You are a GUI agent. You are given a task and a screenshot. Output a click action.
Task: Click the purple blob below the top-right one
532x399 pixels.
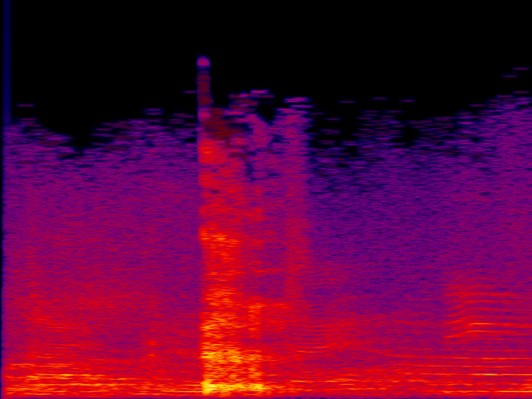pos(510,76)
